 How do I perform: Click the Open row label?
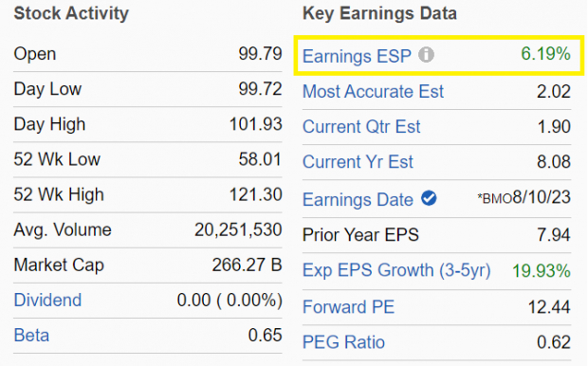tap(35, 54)
